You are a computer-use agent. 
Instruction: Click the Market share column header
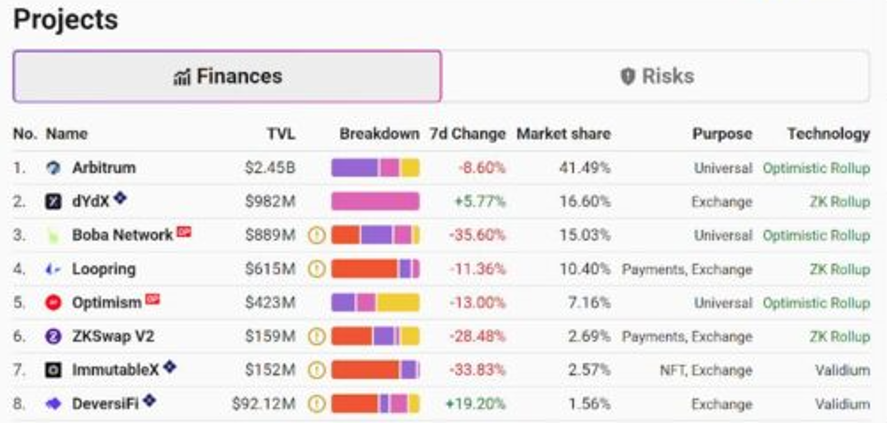(563, 134)
